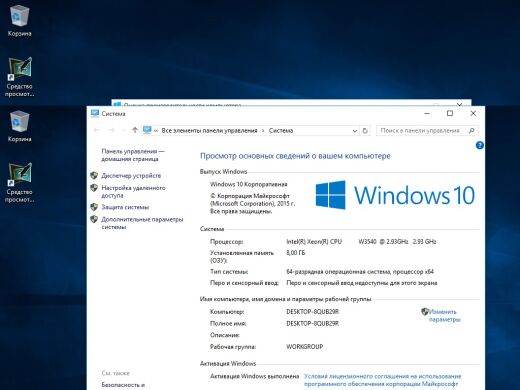Close the background window behind Система
This screenshot has height=390, width=520.
click(459, 104)
